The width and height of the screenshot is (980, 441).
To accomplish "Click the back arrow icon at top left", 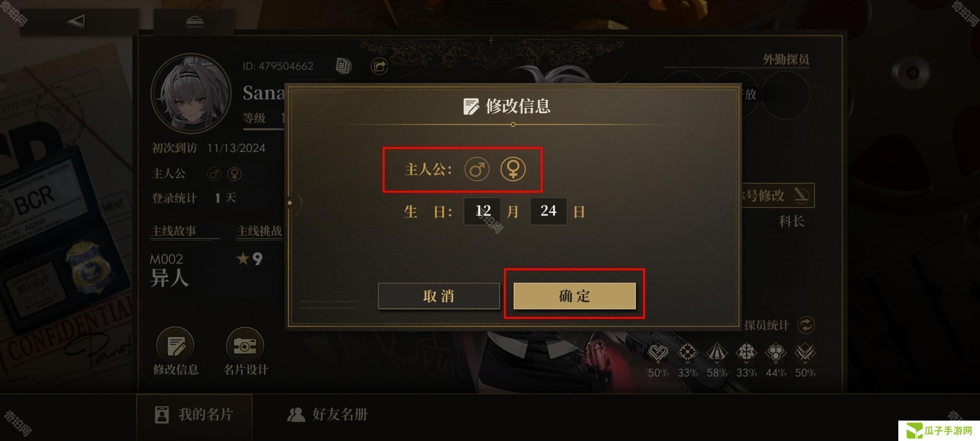I will click(x=76, y=21).
